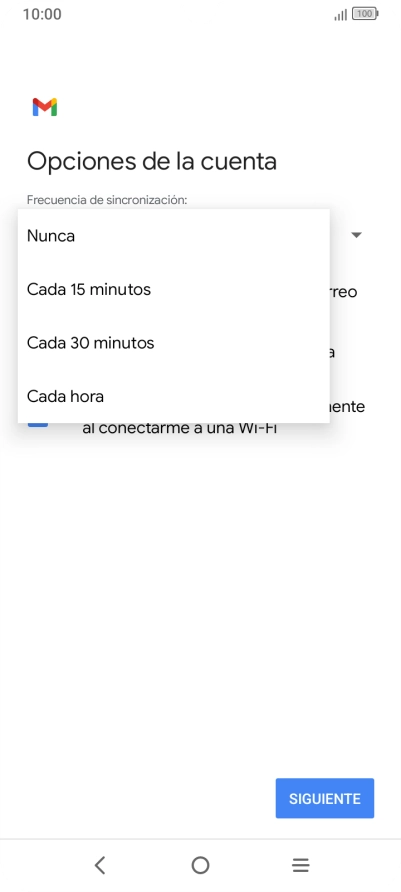
Task: Choose Cada 30 minutos option
Action: pyautogui.click(x=173, y=342)
